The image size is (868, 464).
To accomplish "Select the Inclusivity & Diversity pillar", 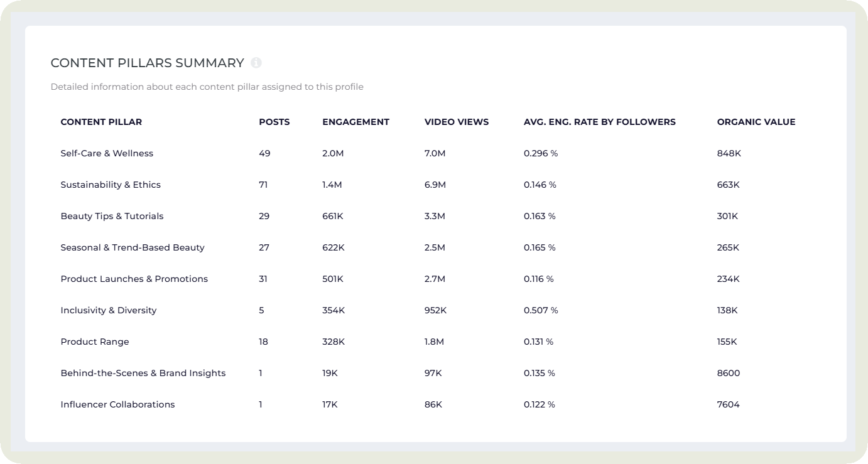I will (x=109, y=310).
